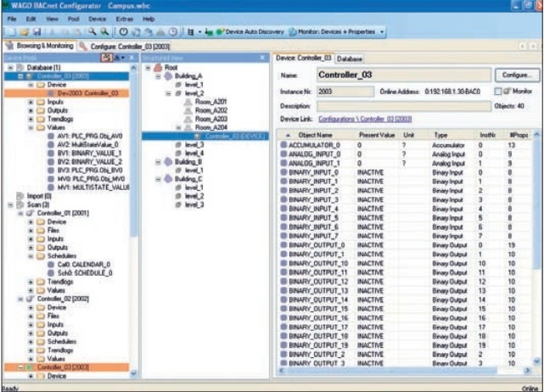This screenshot has width=544, height=392.
Task: Select Controller_02 [2002] in Scan tree
Action: pyautogui.click(x=63, y=299)
